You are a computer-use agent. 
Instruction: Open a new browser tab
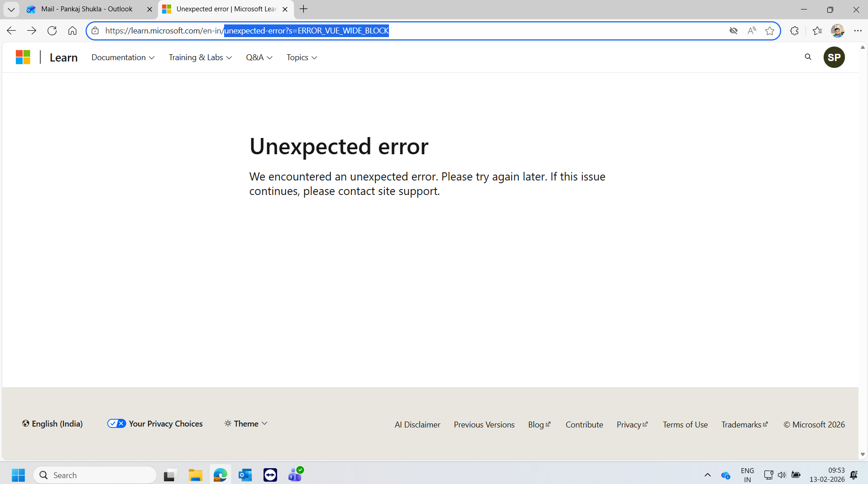tap(304, 9)
